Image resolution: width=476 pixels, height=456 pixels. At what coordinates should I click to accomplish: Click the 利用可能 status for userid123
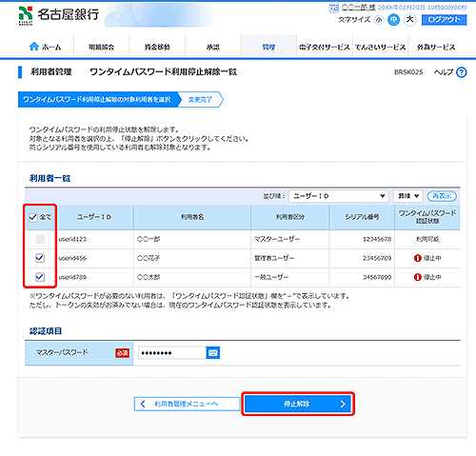pos(427,239)
